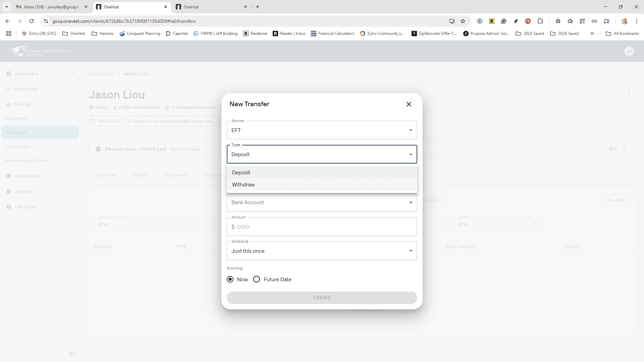Go back in browser history
Image resolution: width=644 pixels, height=362 pixels.
[7, 21]
